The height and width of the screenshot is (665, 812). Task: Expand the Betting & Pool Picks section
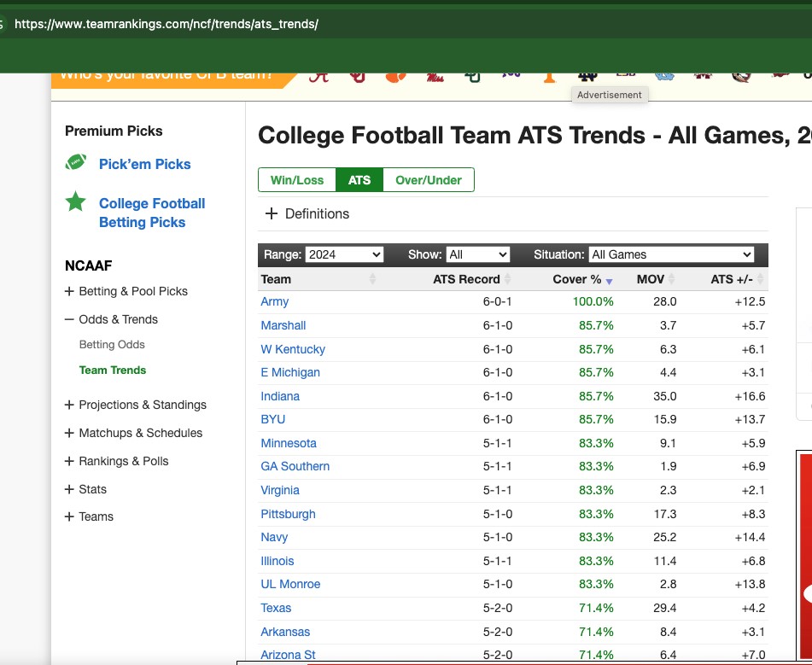69,291
